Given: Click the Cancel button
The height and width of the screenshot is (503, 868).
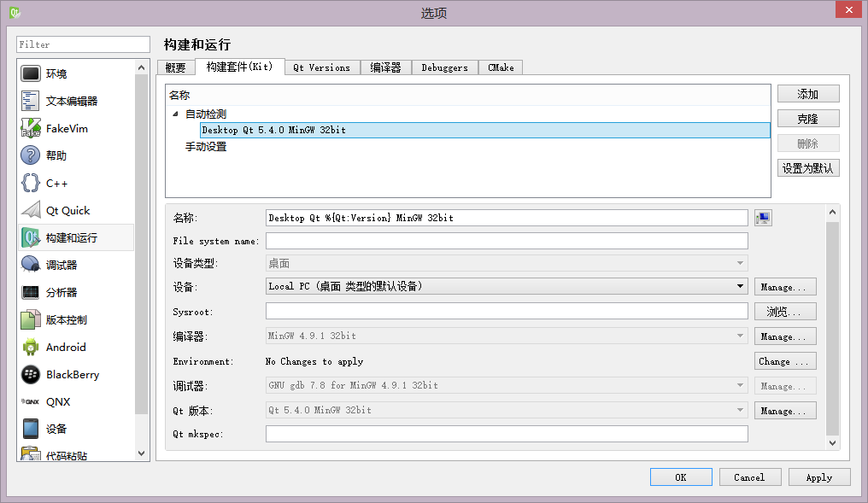Looking at the screenshot, I should pos(750,477).
